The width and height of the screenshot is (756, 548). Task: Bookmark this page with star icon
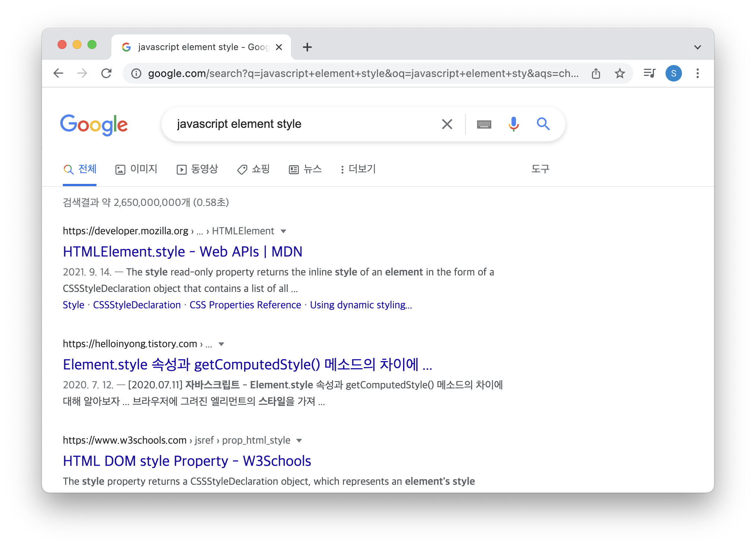pos(620,73)
